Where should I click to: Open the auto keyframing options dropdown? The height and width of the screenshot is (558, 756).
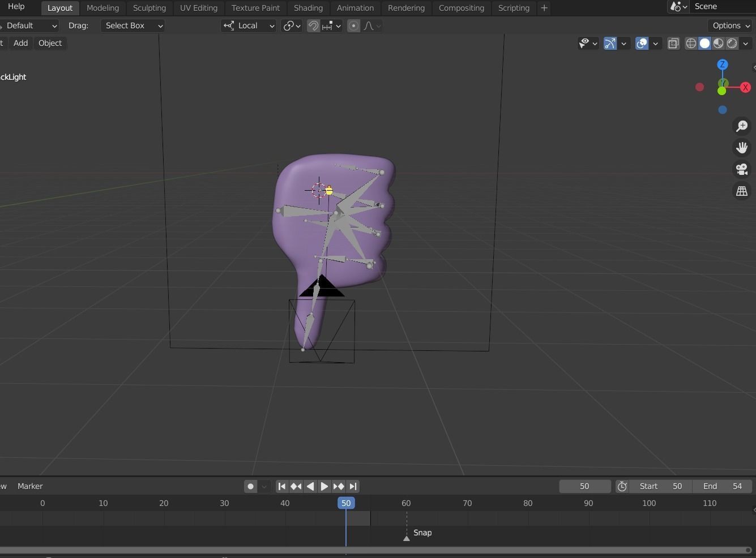coord(264,486)
